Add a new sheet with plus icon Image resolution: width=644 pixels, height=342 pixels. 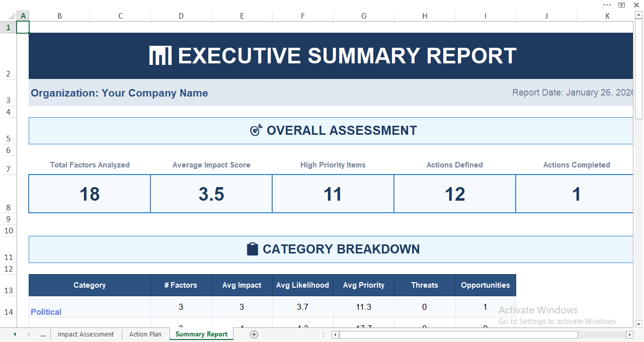tap(254, 334)
